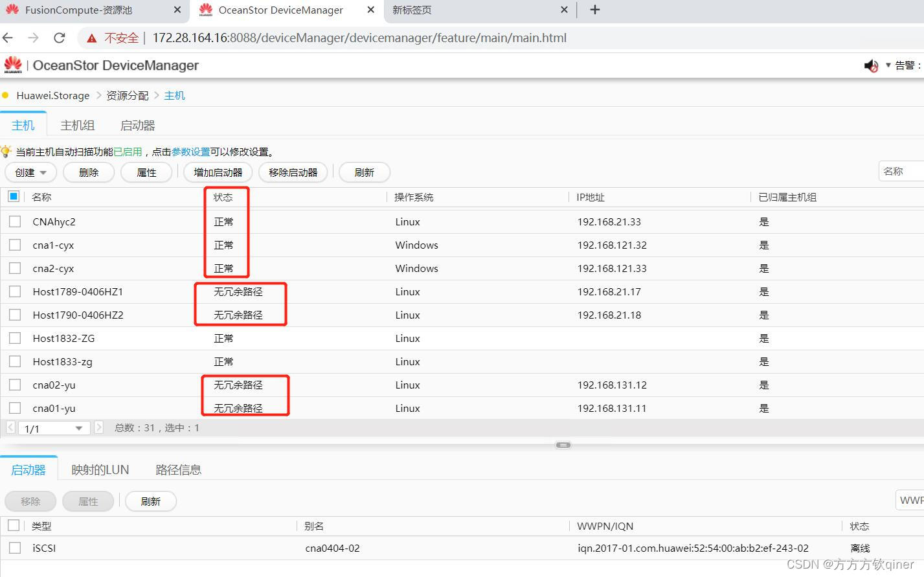The image size is (924, 577).
Task: Sort by WWPN/IQN column header
Action: 605,526
